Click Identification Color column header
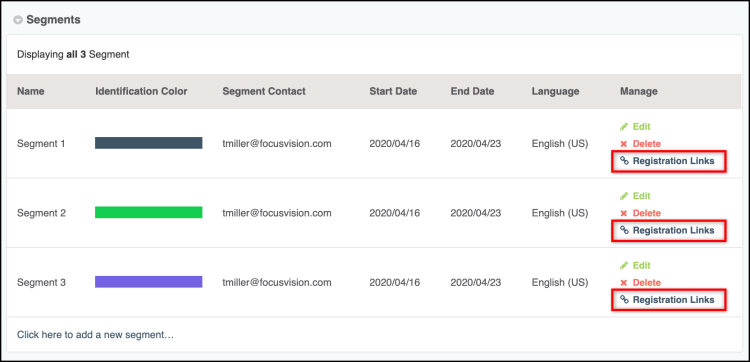 coord(141,91)
